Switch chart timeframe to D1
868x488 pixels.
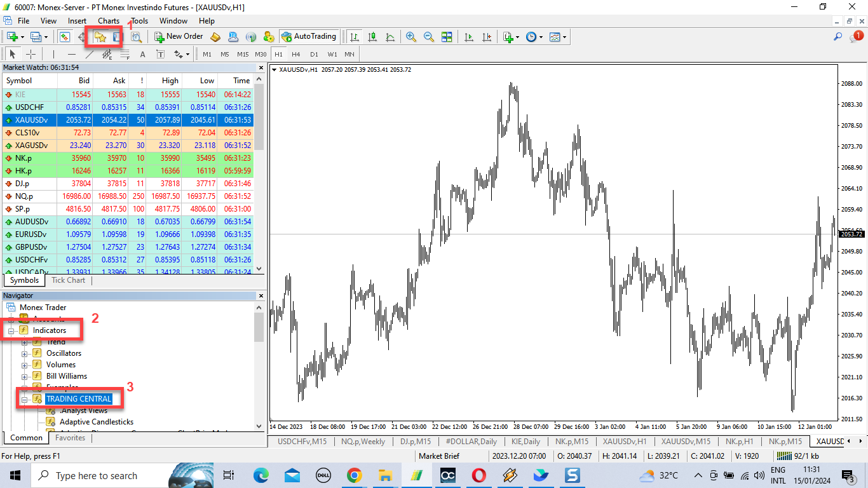point(314,55)
